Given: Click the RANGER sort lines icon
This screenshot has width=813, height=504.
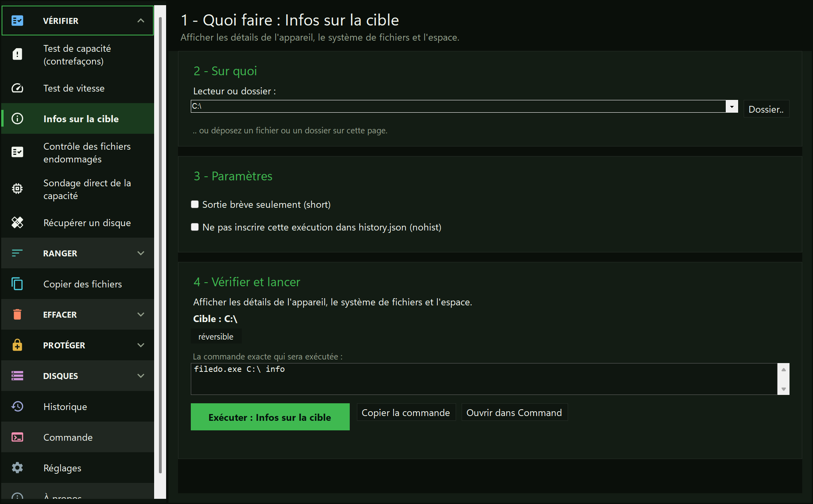Looking at the screenshot, I should tap(17, 253).
